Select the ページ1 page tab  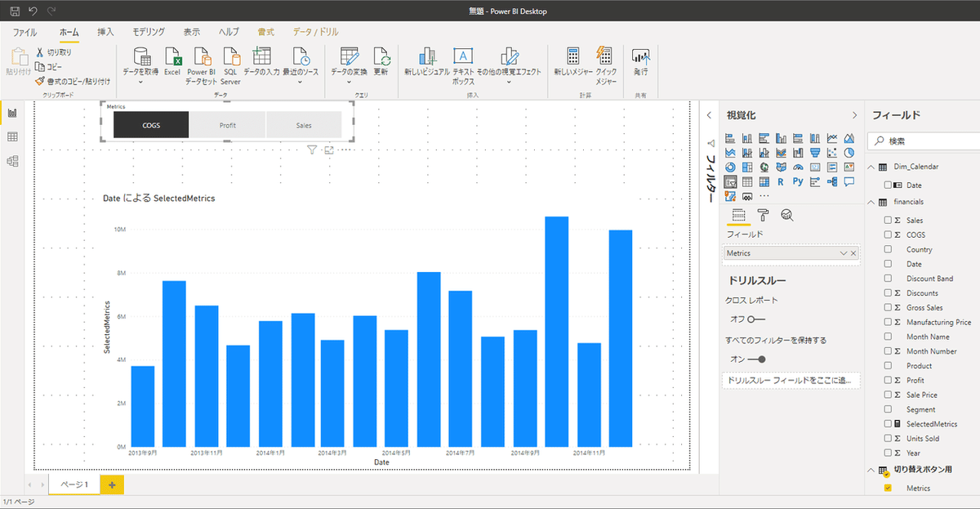[x=74, y=484]
